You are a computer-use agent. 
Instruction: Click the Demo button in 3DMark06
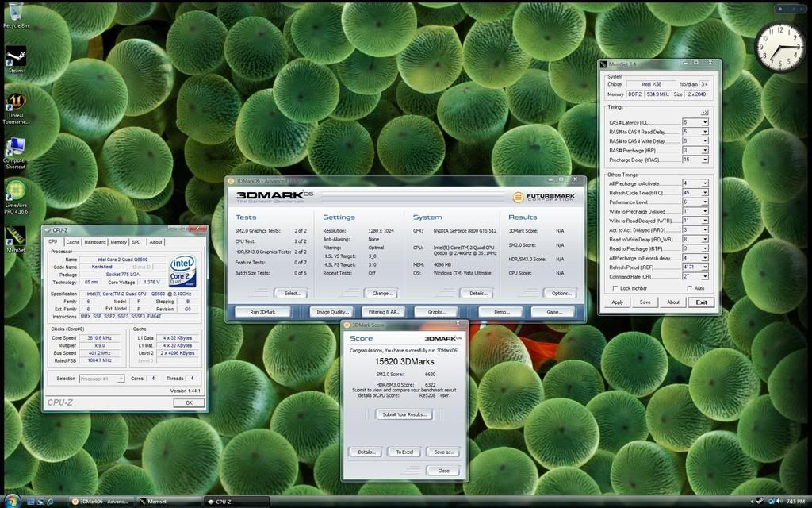pos(501,312)
